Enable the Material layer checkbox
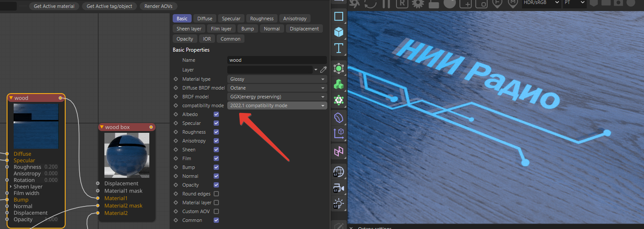The width and height of the screenshot is (644, 229). pyautogui.click(x=216, y=203)
